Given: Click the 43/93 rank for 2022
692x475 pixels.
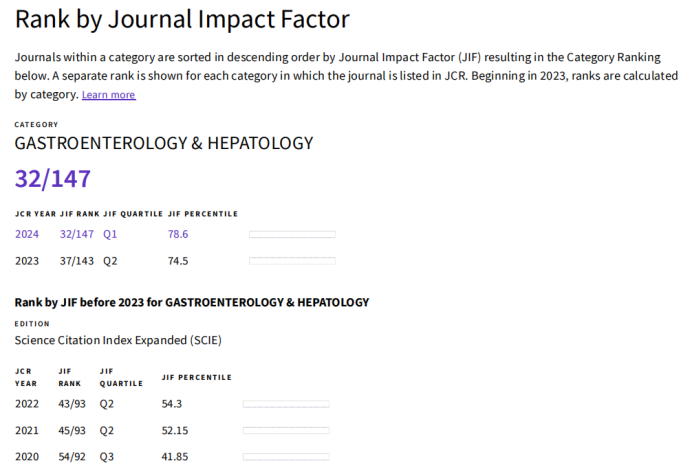Looking at the screenshot, I should (x=72, y=404).
